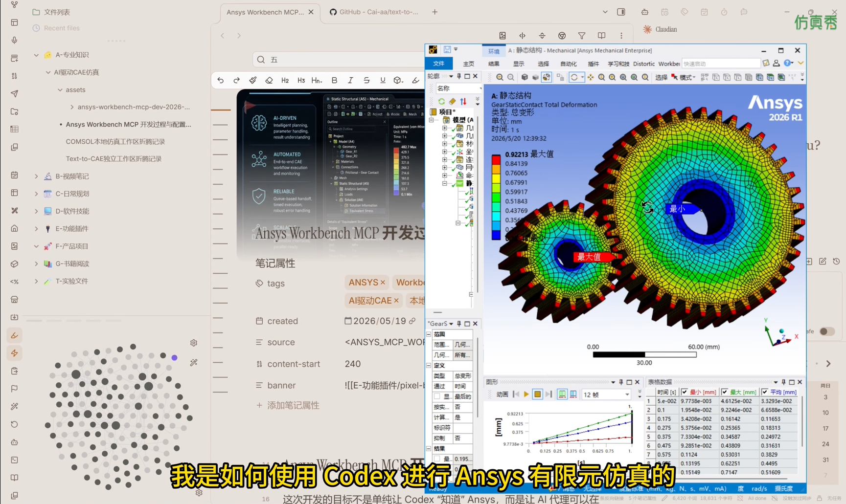Expand the D-软件技能 folder

36,211
